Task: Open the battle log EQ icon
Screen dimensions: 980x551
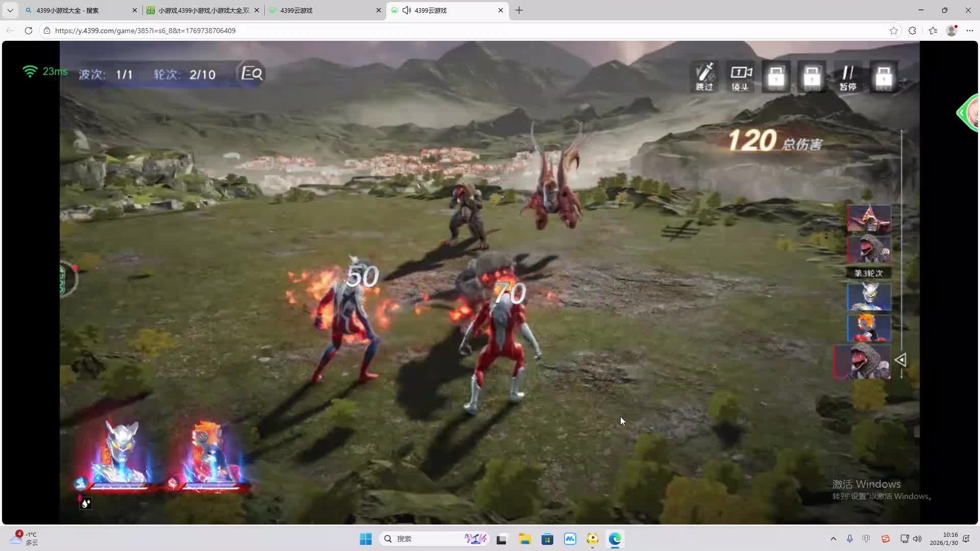Action: (252, 73)
